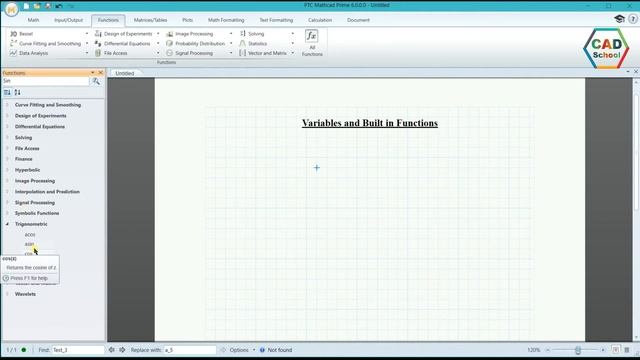640x360 pixels.
Task: Open the Help question mark icon
Action: coord(633,19)
